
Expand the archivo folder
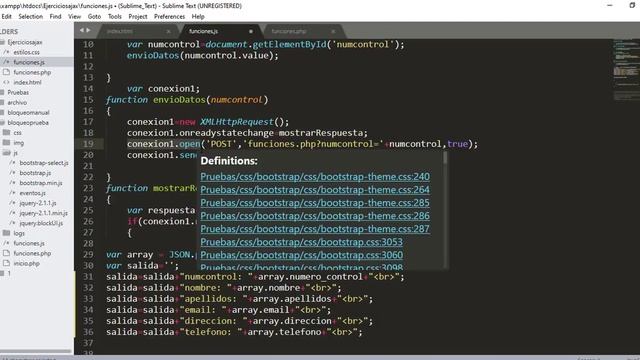click(2, 102)
